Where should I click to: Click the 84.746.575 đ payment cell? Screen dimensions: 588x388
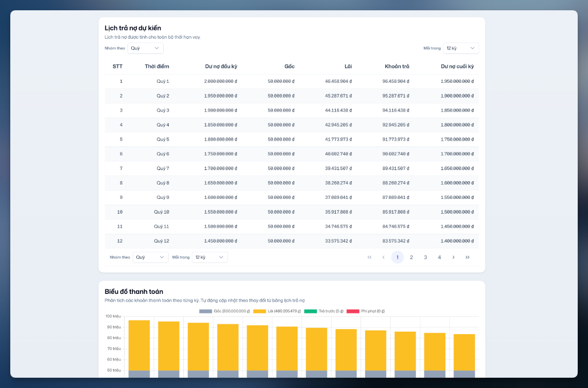(x=396, y=226)
